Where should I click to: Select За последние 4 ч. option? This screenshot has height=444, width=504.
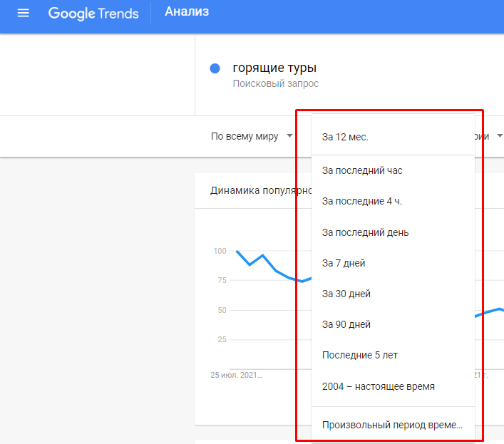[362, 202]
